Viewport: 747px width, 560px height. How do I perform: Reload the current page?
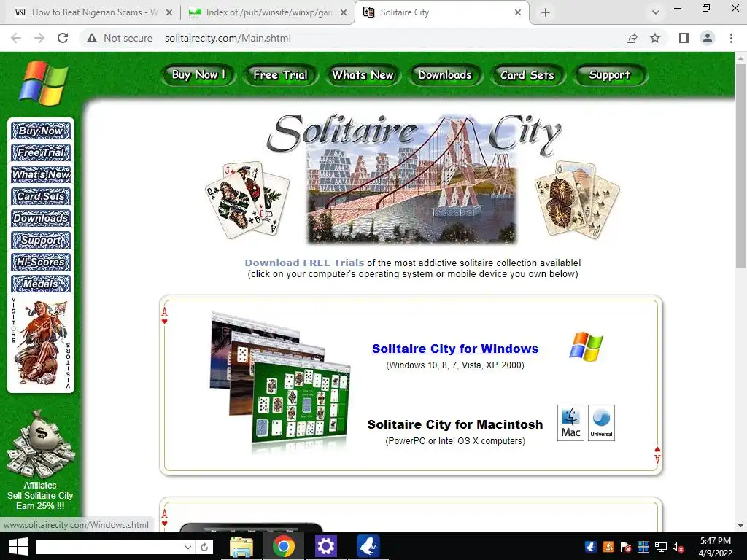(63, 38)
